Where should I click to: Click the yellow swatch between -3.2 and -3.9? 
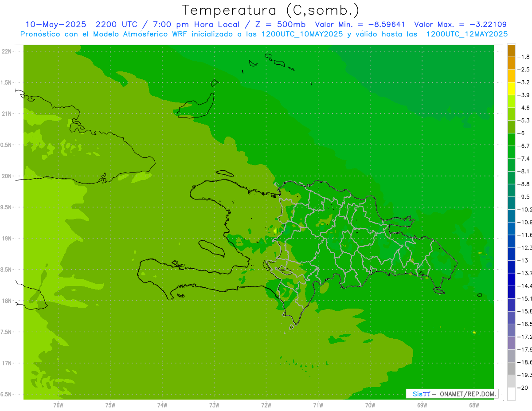(511, 89)
